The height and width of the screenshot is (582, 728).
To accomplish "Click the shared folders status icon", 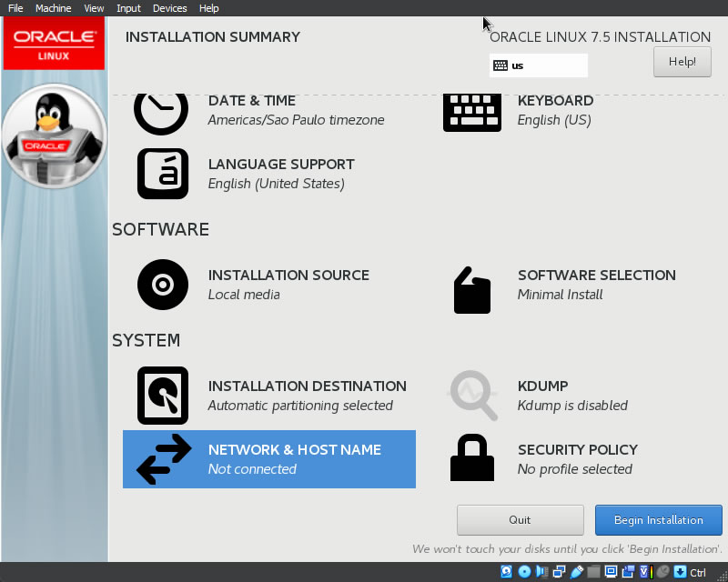I will [593, 571].
